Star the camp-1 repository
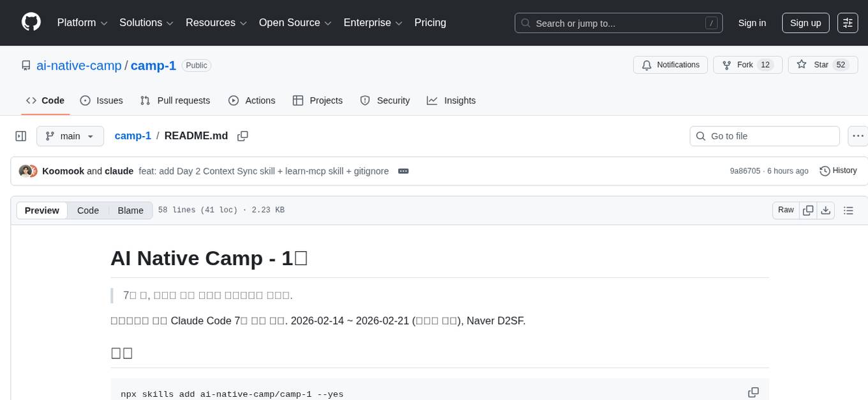Viewport: 868px width, 400px height. click(x=823, y=65)
